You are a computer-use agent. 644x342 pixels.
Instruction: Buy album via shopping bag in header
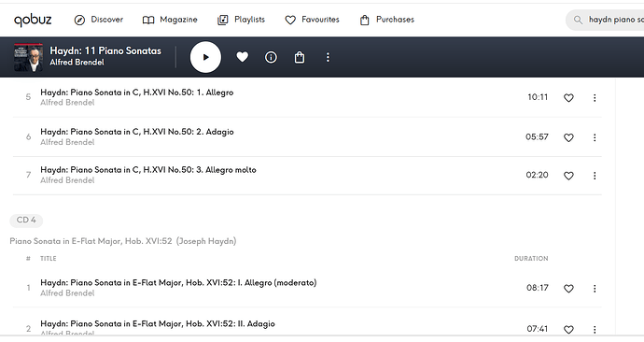300,57
